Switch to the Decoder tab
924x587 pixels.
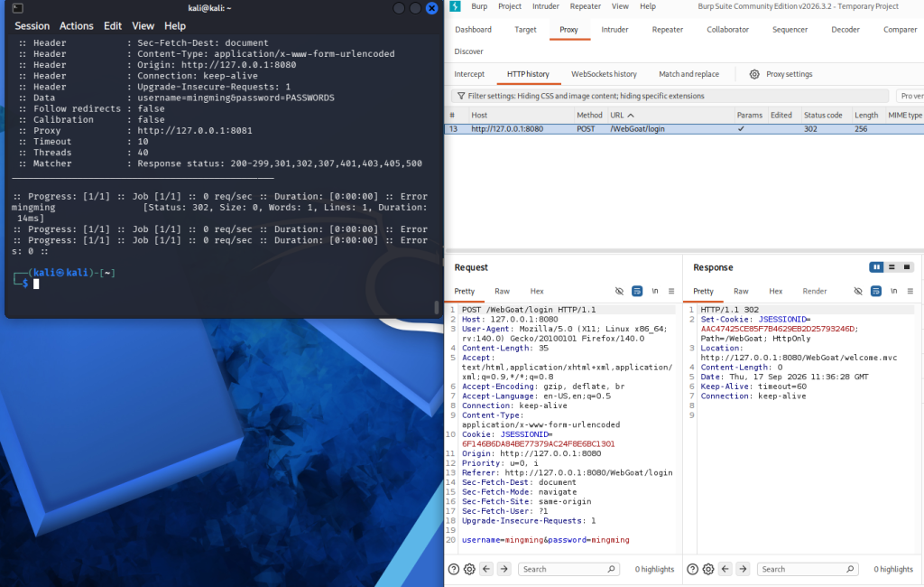click(x=845, y=30)
